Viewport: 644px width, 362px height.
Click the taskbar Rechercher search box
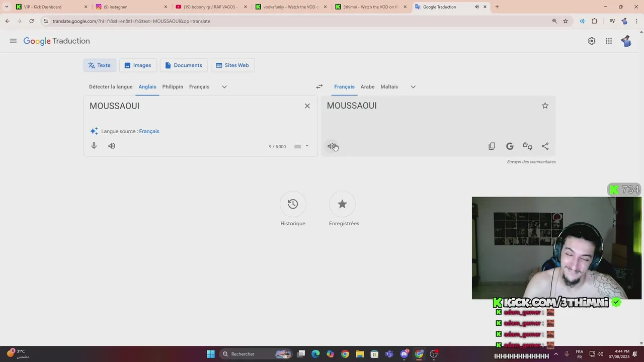[257, 354]
